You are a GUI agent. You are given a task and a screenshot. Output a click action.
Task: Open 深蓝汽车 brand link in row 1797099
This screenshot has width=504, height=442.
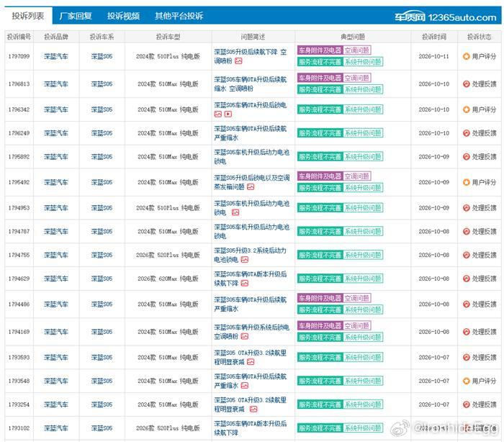coord(56,57)
